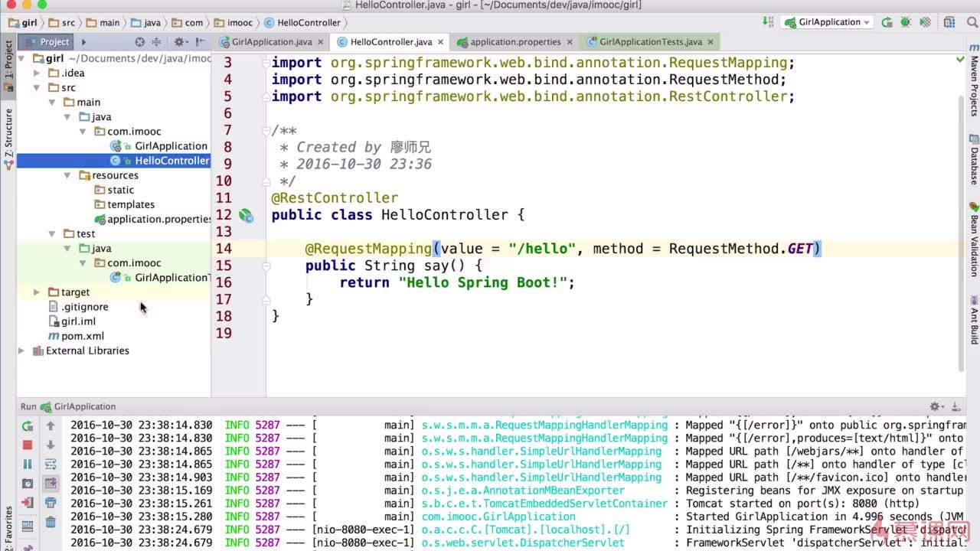980x551 pixels.
Task: Switch to application.properties tab
Action: (x=515, y=42)
